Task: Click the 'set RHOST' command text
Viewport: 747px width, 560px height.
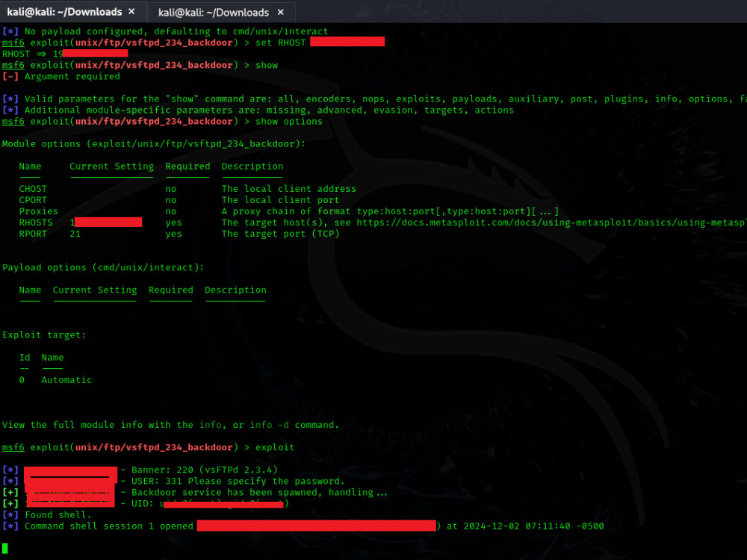Action: click(x=280, y=43)
